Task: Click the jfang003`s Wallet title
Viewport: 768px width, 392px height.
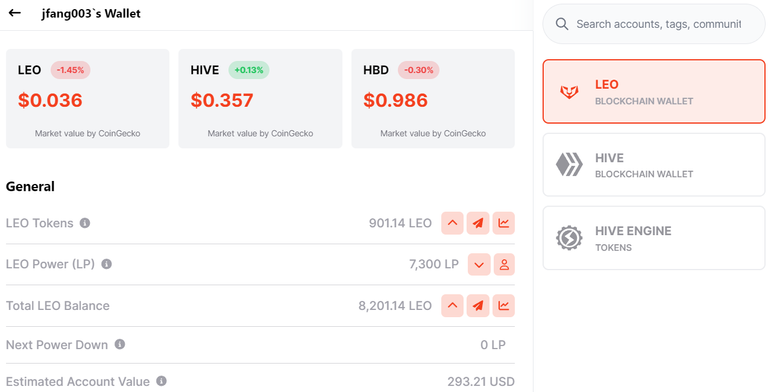Action: 91,13
